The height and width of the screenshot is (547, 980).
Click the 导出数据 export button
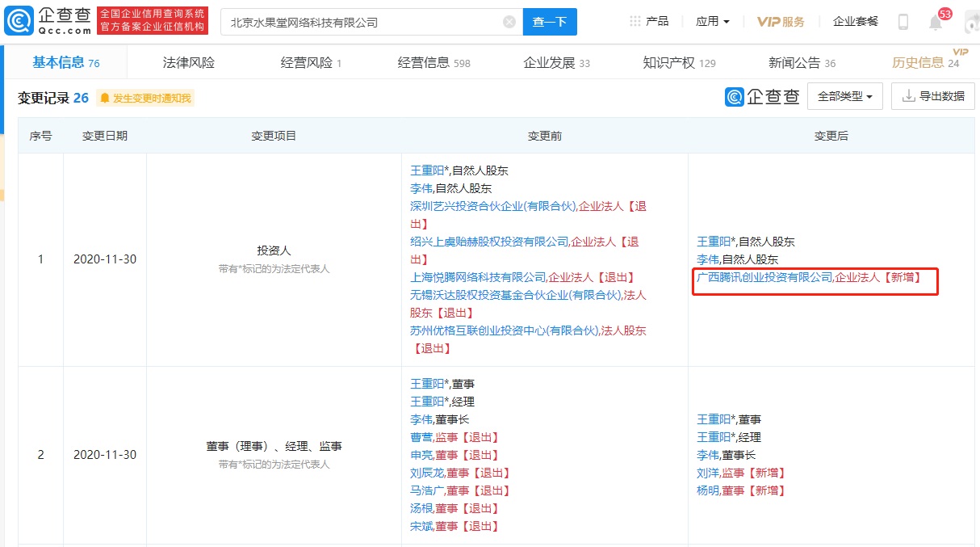[x=932, y=96]
